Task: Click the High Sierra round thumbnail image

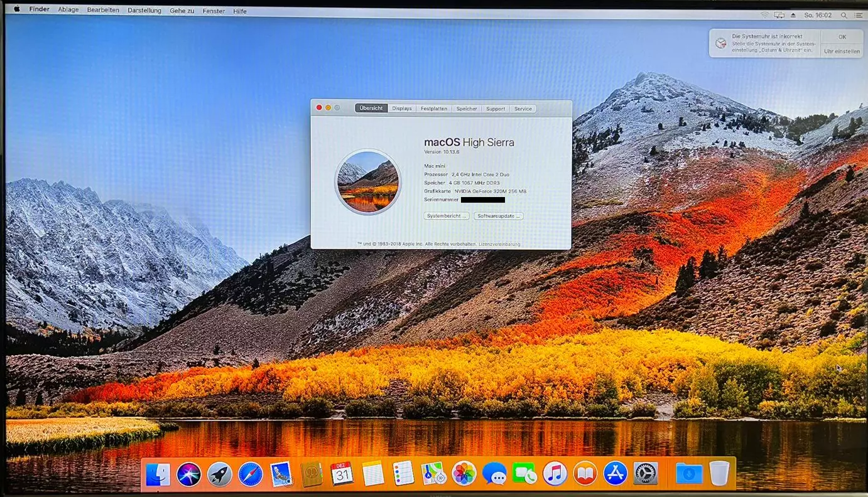Action: pyautogui.click(x=367, y=182)
